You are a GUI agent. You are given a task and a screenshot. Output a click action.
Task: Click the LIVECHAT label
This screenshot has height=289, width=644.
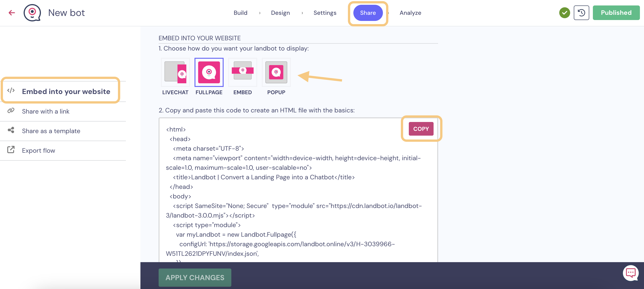click(175, 92)
